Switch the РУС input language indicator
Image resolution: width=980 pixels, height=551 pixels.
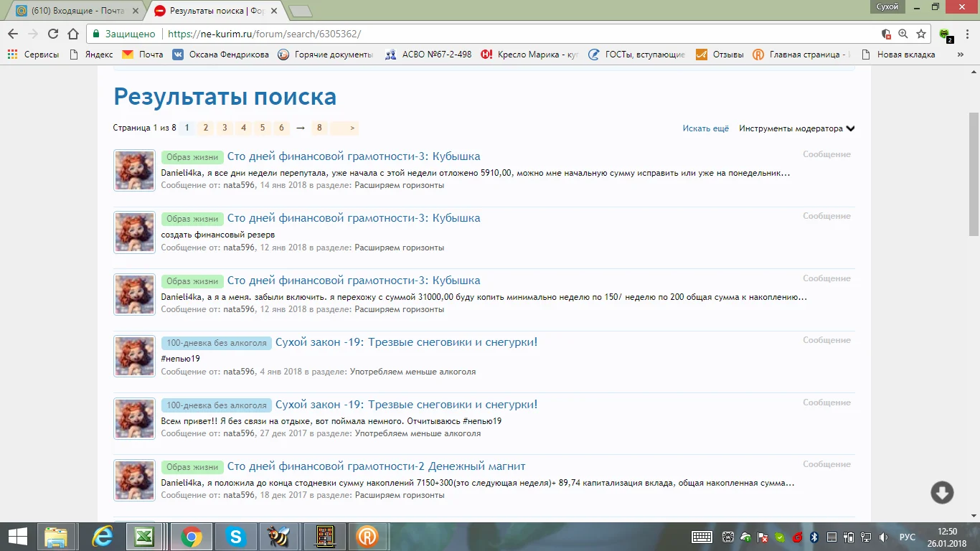(908, 537)
